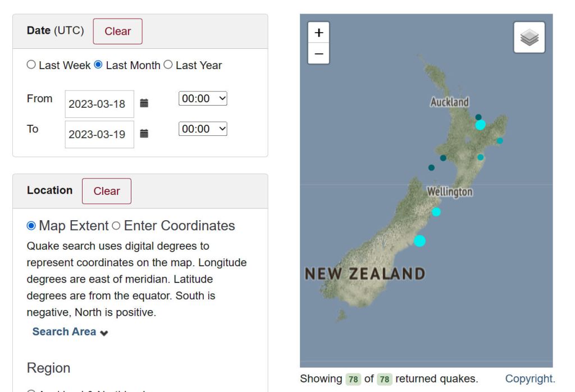Click the large quake marker near Christchurch

click(x=419, y=241)
